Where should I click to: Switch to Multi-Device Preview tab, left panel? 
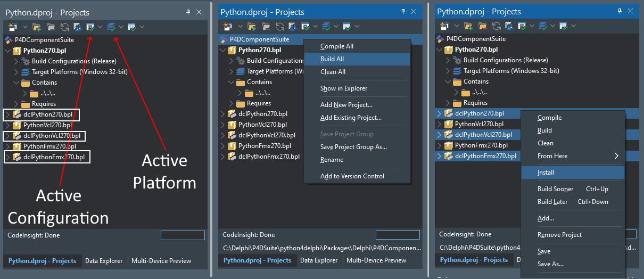click(x=161, y=261)
